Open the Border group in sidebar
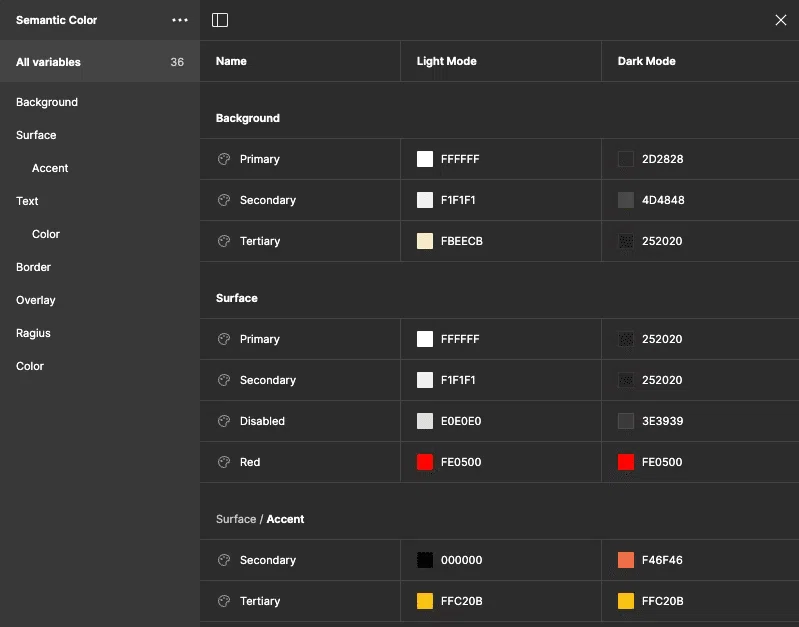Screen dimensions: 799x627 pyautogui.click(x=33, y=267)
